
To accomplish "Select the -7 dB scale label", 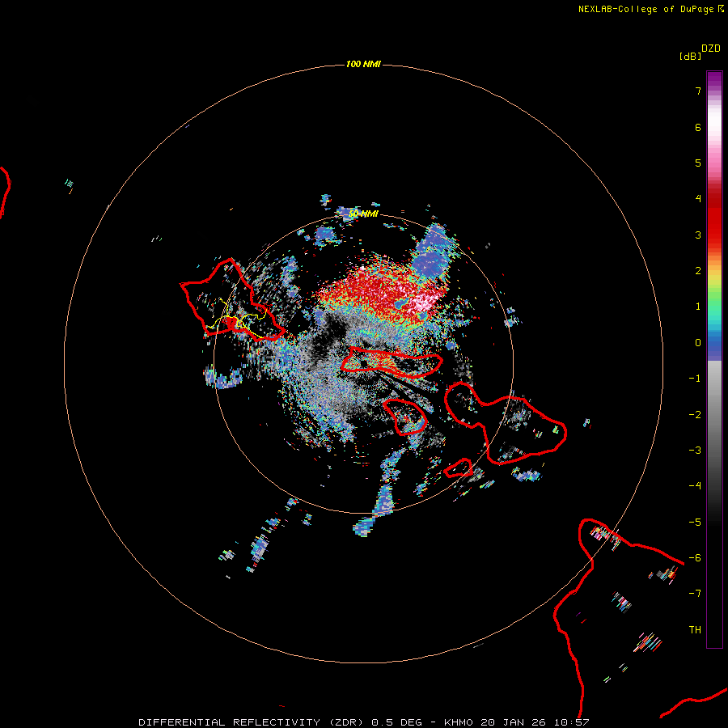I will pyautogui.click(x=695, y=594).
